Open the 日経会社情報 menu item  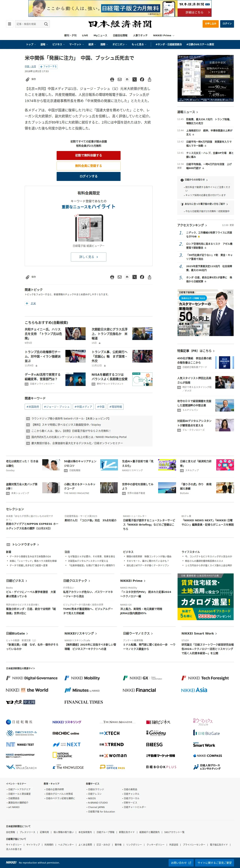[120, 35]
